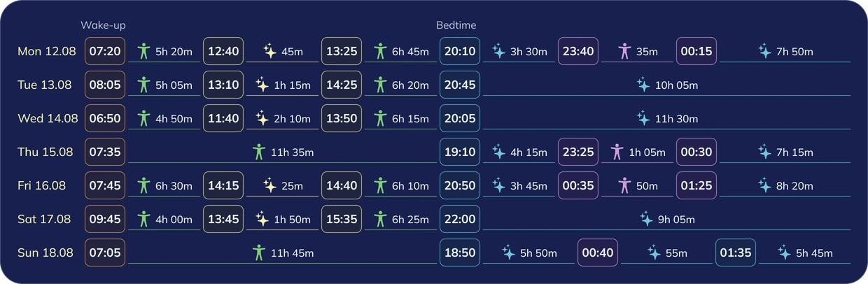Click the green awake icon beside 11h 35m on Thursday
The width and height of the screenshot is (868, 284).
coord(259,152)
